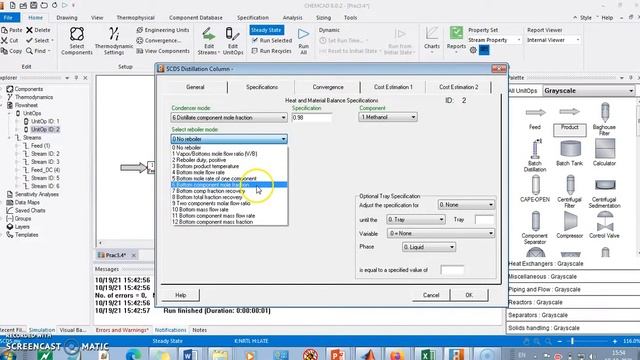This screenshot has width=640, height=360.
Task: Select Centrifugal Filter unit in palette
Action: click(569, 191)
